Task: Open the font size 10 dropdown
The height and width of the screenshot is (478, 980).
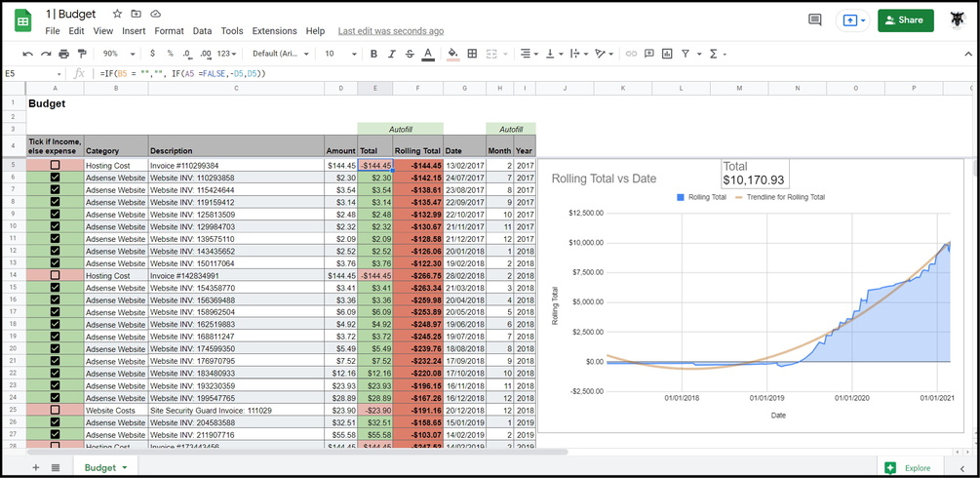Action: (340, 54)
